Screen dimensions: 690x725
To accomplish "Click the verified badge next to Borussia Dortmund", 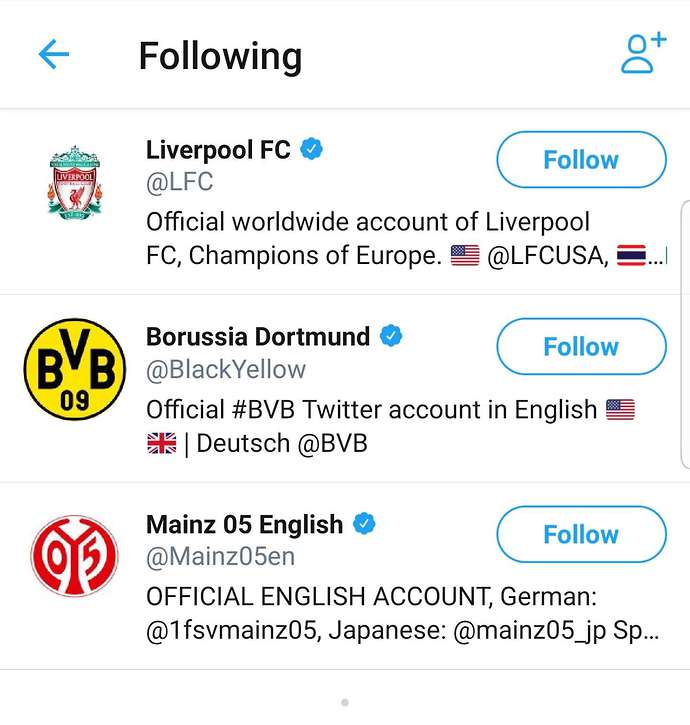I will click(x=391, y=336).
